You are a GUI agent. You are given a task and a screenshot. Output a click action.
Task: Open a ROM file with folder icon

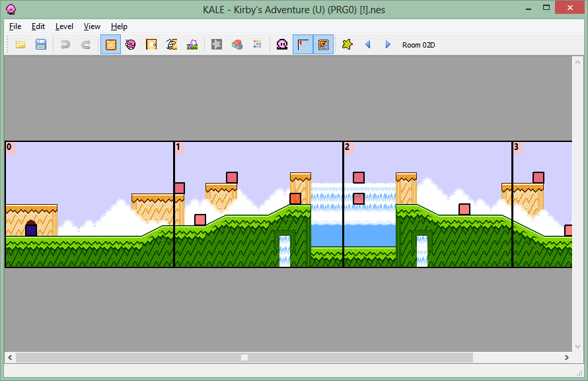(20, 45)
